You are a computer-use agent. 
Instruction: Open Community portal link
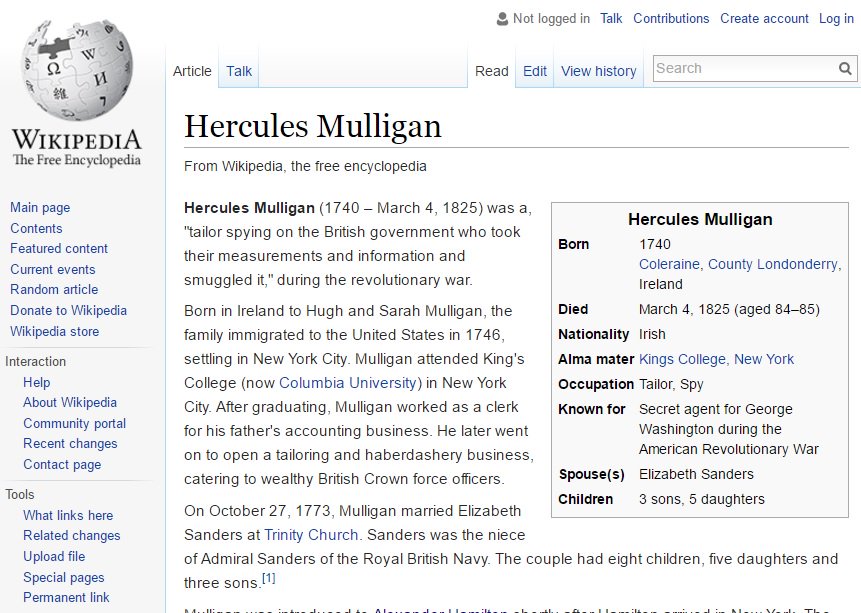[75, 423]
